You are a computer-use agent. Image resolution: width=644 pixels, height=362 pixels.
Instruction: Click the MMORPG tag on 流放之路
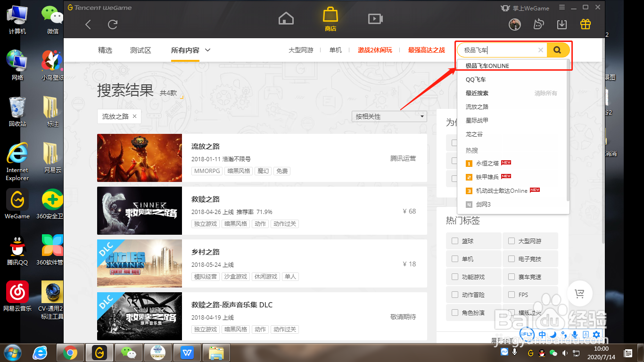click(x=207, y=171)
